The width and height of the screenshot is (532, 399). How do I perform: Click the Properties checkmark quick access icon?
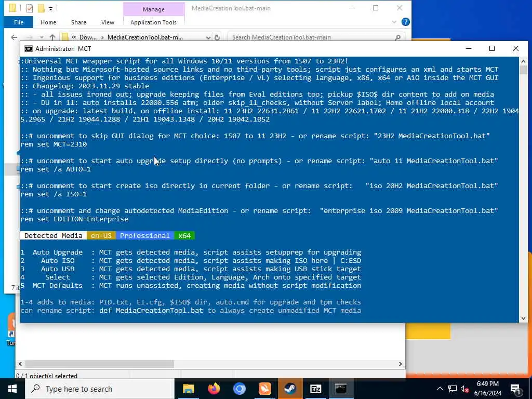pos(30,8)
